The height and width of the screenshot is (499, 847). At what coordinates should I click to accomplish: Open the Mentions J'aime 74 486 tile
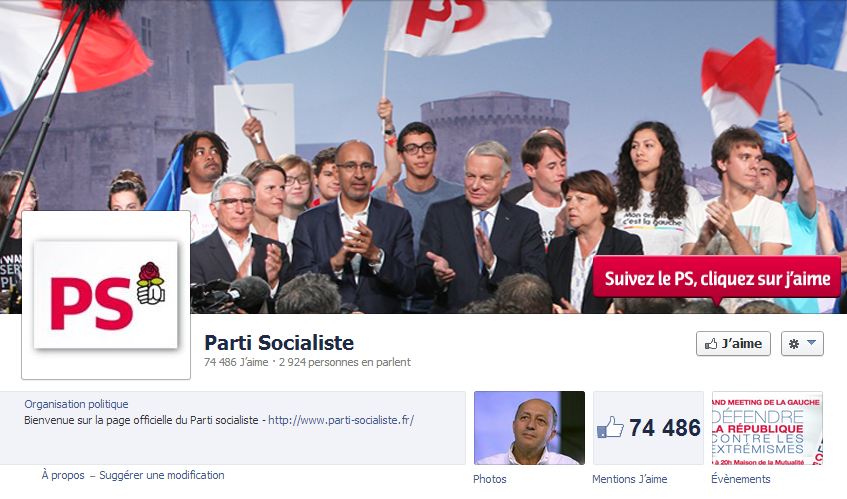[x=648, y=428]
